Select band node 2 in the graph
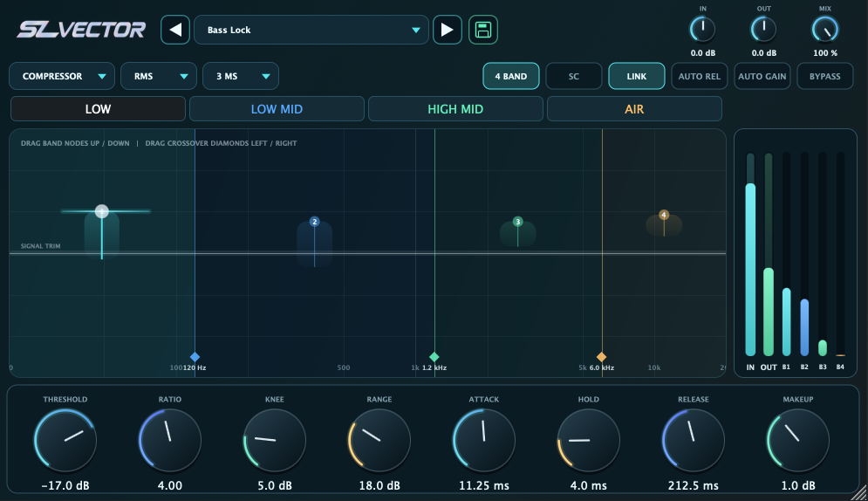The width and height of the screenshot is (868, 501). [314, 222]
